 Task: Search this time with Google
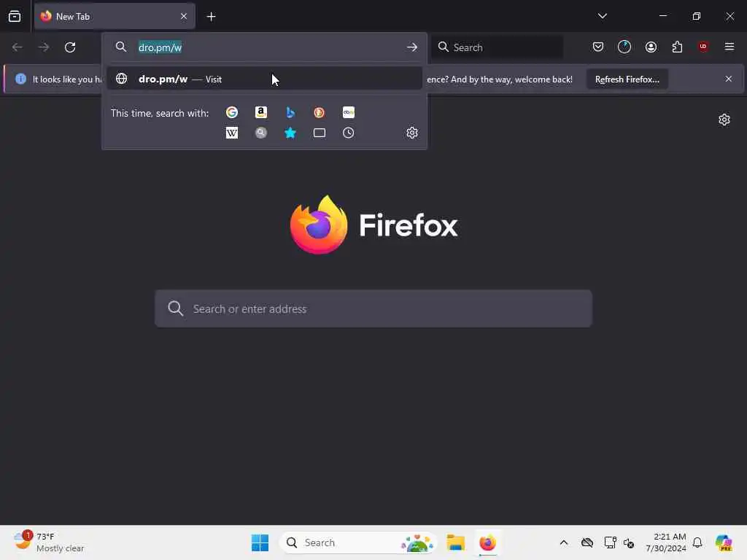click(232, 112)
